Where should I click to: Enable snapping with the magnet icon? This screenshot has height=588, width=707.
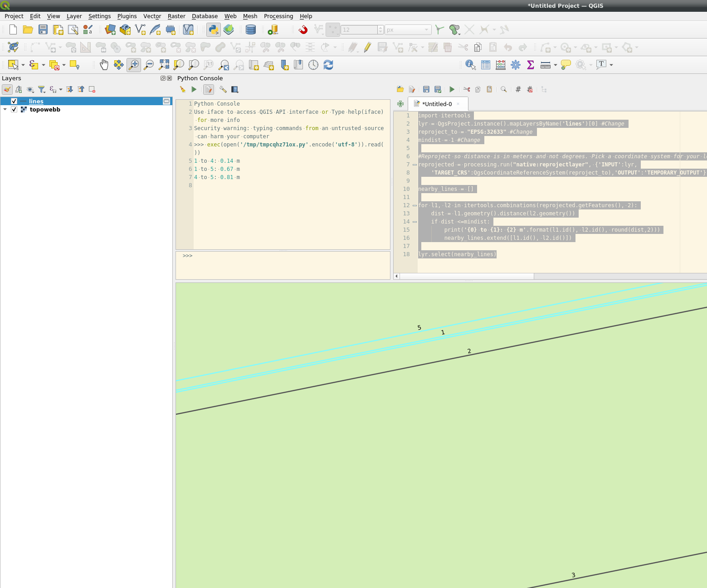point(303,30)
